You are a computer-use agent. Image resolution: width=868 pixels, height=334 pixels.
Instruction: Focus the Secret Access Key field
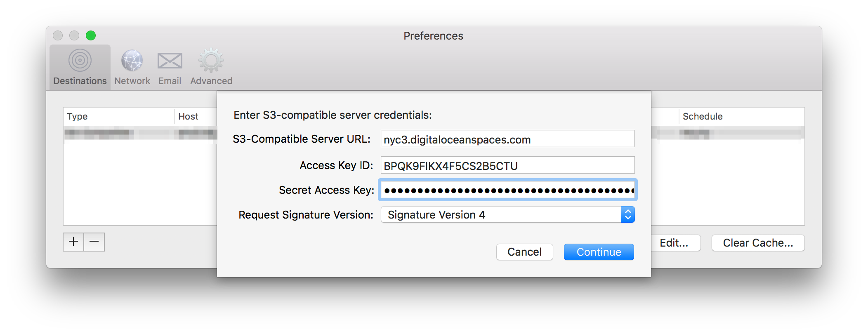click(x=507, y=190)
